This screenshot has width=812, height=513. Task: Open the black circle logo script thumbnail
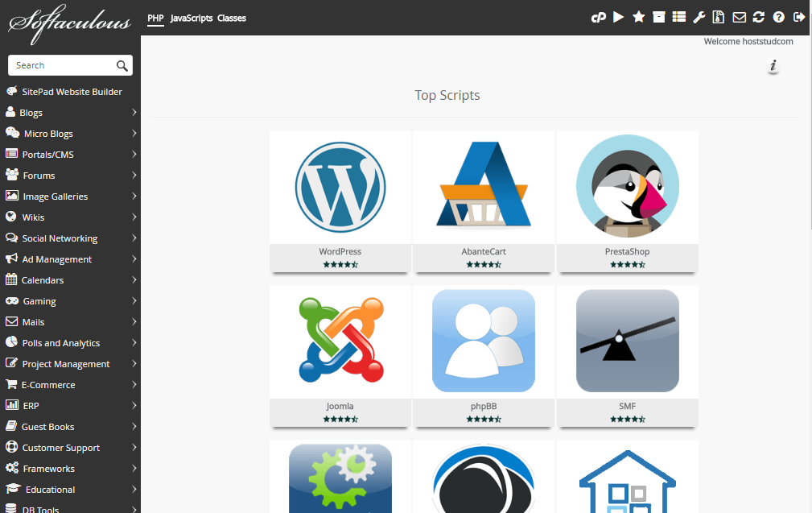pyautogui.click(x=484, y=478)
